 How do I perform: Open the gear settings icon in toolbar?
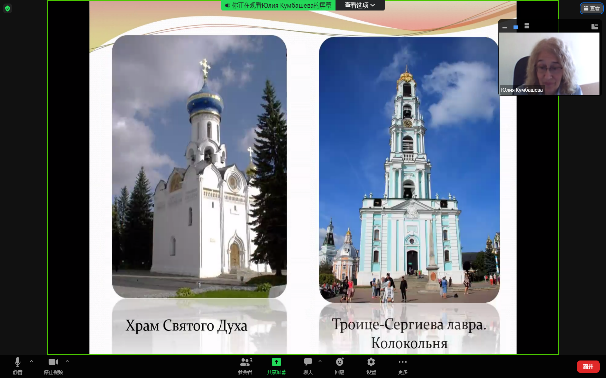click(x=371, y=362)
